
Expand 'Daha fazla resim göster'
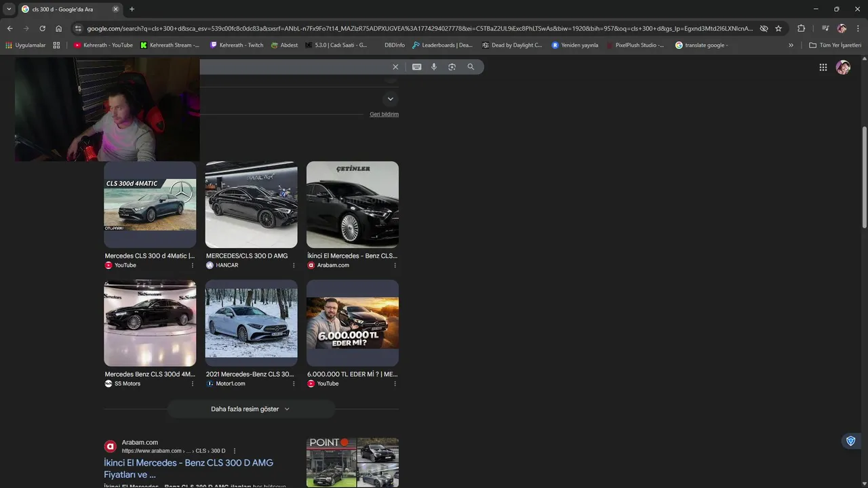251,409
